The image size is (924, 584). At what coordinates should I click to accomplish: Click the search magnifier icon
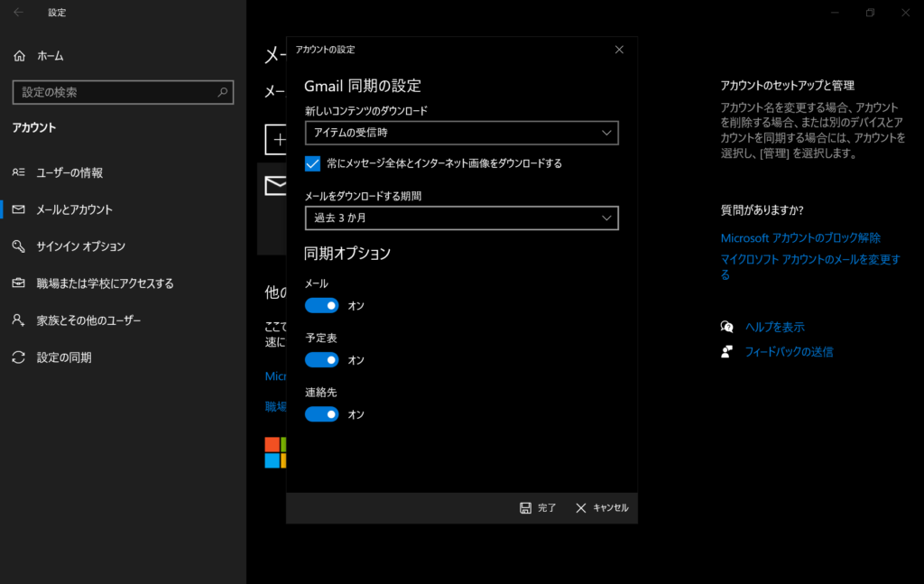(x=222, y=92)
